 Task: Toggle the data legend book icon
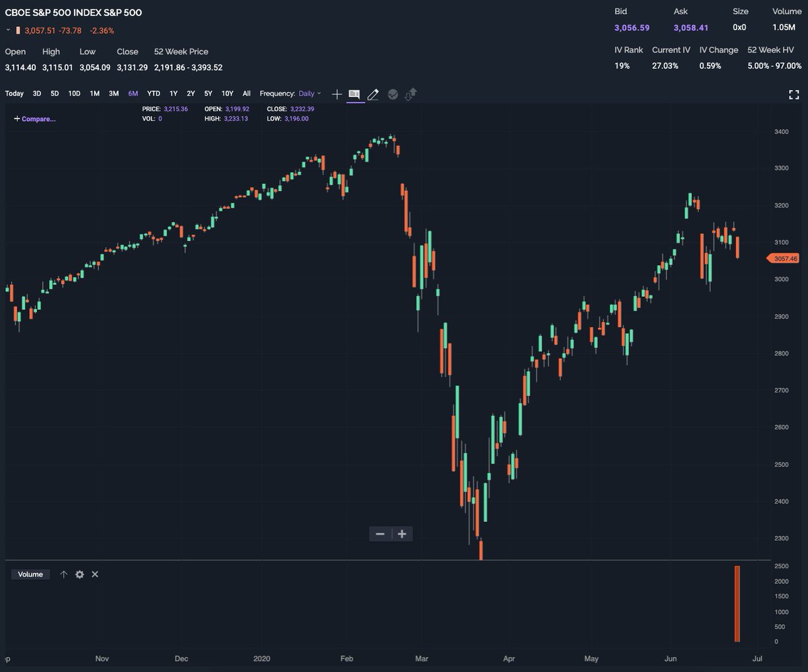355,94
